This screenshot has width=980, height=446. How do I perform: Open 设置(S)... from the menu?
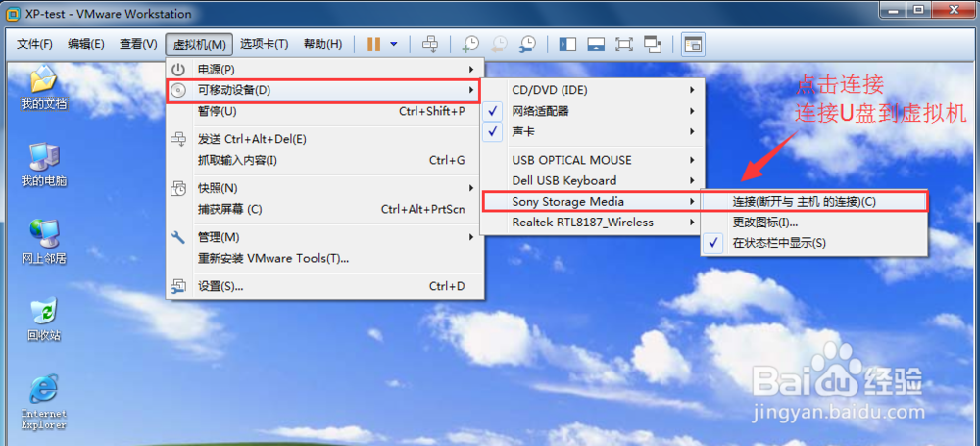pos(324,286)
